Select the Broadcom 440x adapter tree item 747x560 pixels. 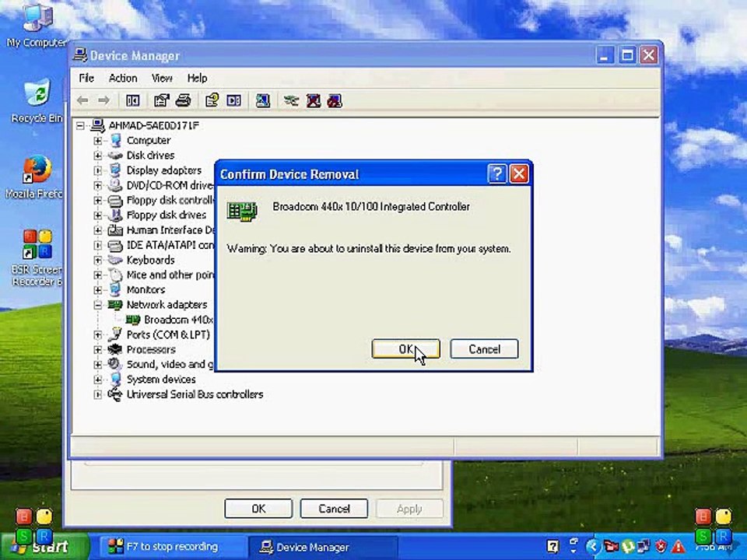point(179,320)
